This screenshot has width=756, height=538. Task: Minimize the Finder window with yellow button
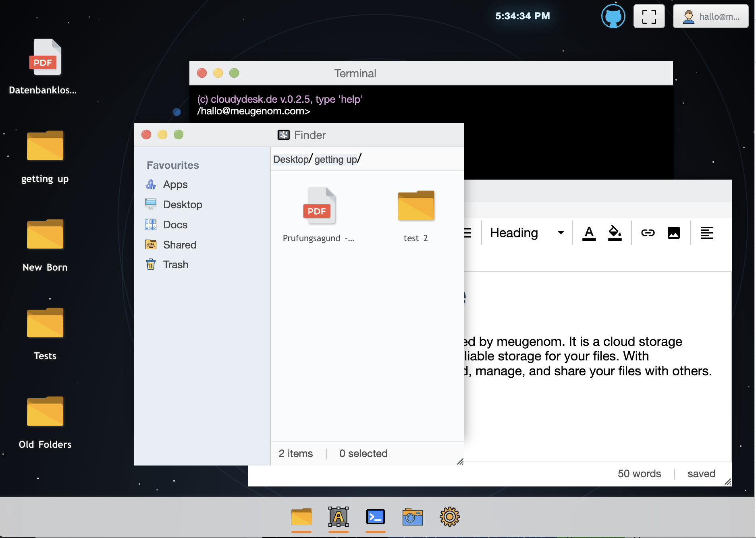[x=162, y=134]
